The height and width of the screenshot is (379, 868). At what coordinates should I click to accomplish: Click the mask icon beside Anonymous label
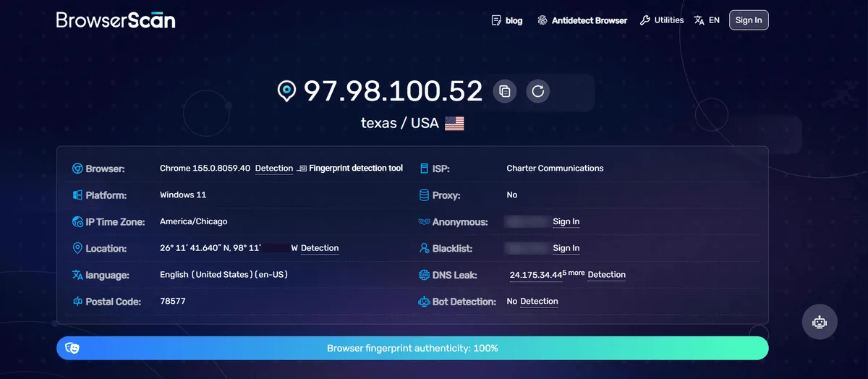[425, 222]
